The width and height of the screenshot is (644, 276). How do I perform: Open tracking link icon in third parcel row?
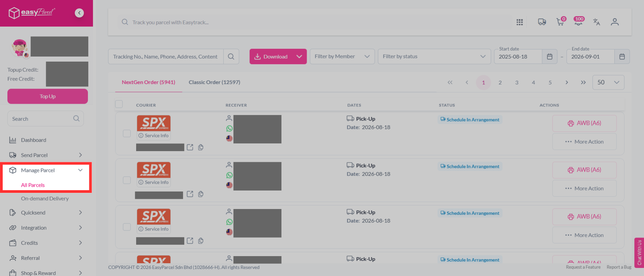[x=190, y=241]
